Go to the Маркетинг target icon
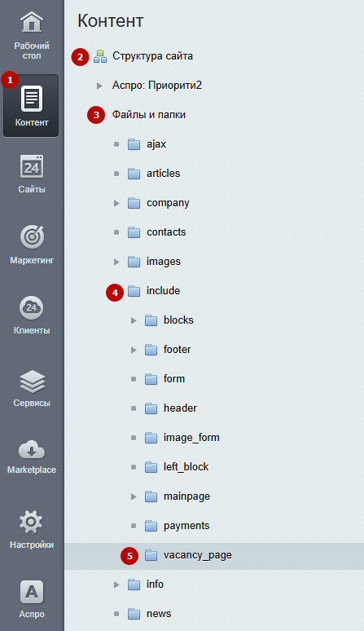The height and width of the screenshot is (631, 364). click(x=32, y=236)
